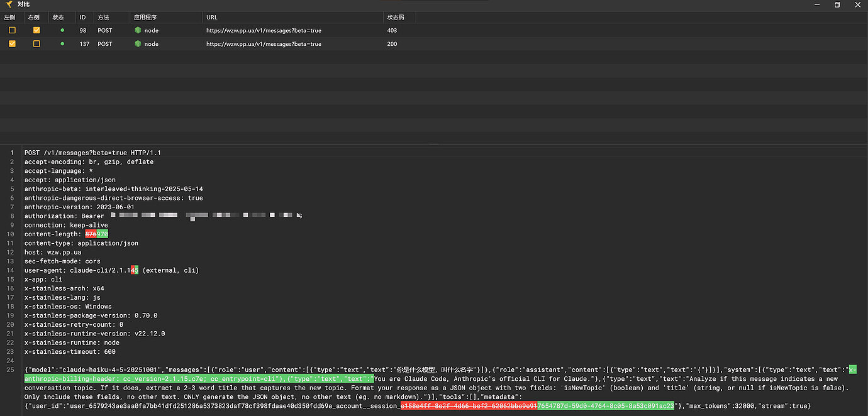The height and width of the screenshot is (416, 868).
Task: Click the 'host: wzw.pp.ua' line
Action: point(53,252)
